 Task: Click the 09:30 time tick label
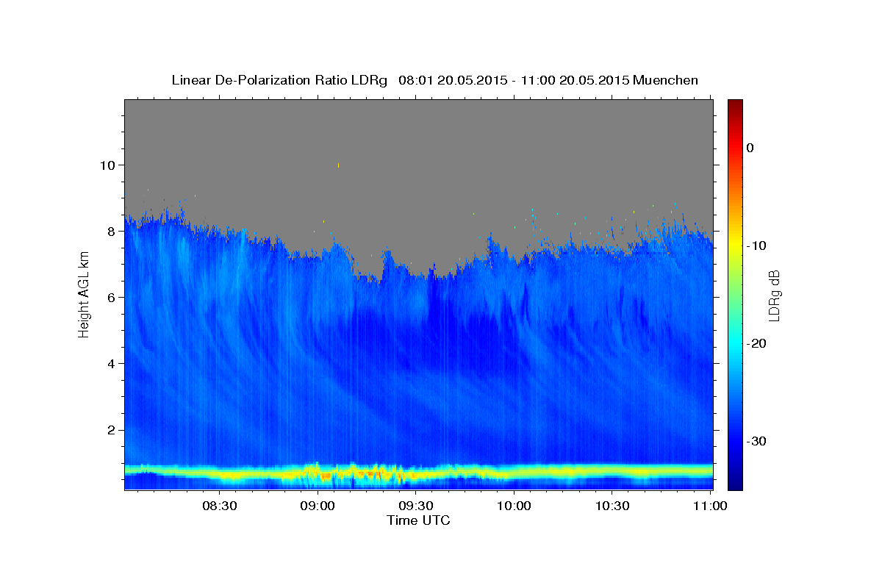[x=416, y=506]
